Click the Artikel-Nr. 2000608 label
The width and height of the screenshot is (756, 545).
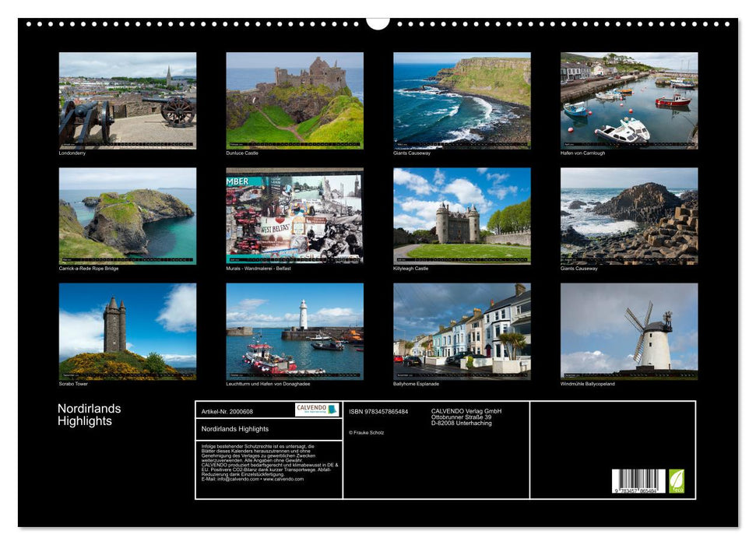(x=227, y=410)
